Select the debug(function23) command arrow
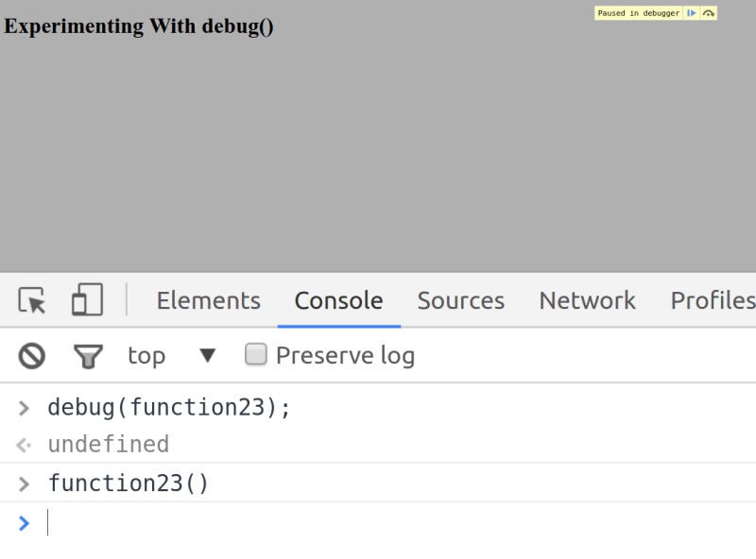 pyautogui.click(x=24, y=408)
